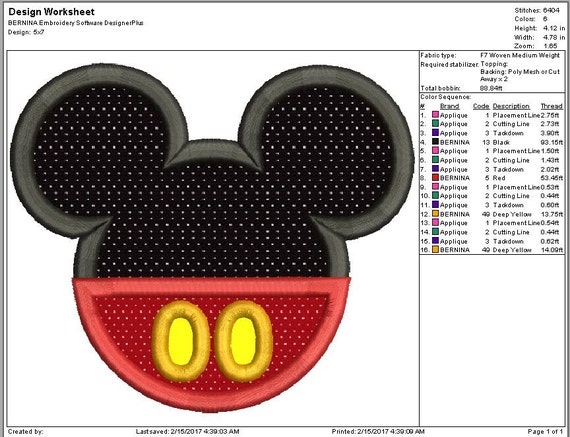Viewport: 570px width, 437px height.
Task: Select the 'Design: 5x7' label
Action: tap(26, 32)
